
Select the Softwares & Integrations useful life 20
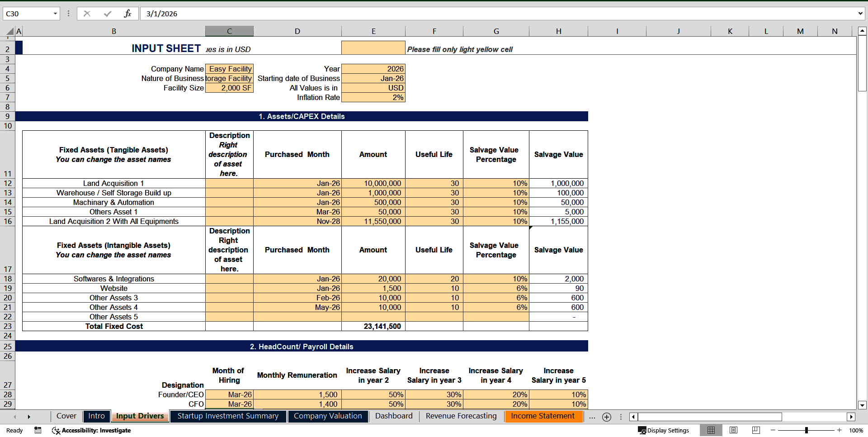pos(434,279)
